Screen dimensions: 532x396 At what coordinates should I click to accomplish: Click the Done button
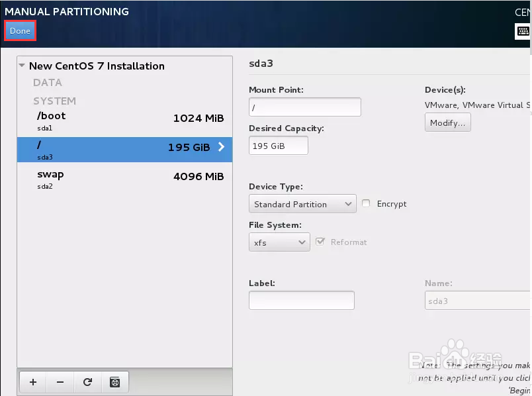20,30
